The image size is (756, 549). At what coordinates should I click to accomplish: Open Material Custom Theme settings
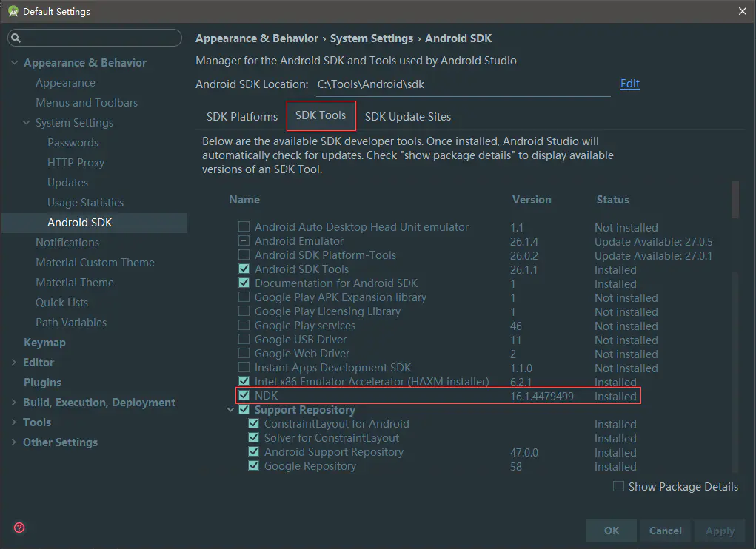[95, 263]
